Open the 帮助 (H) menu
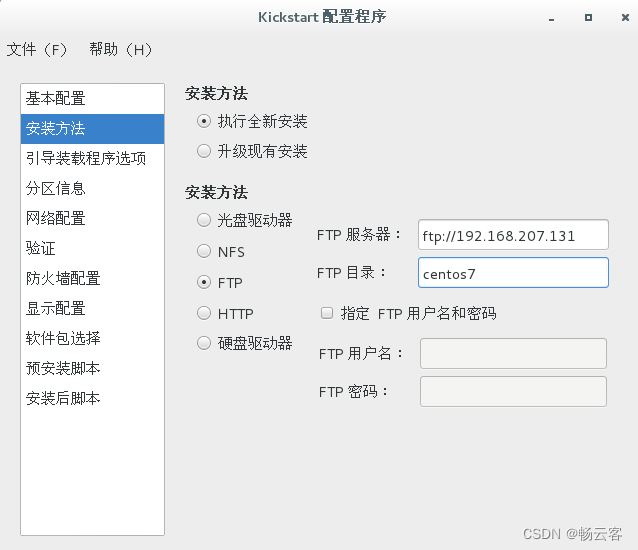Viewport: 638px width, 550px height. click(121, 50)
